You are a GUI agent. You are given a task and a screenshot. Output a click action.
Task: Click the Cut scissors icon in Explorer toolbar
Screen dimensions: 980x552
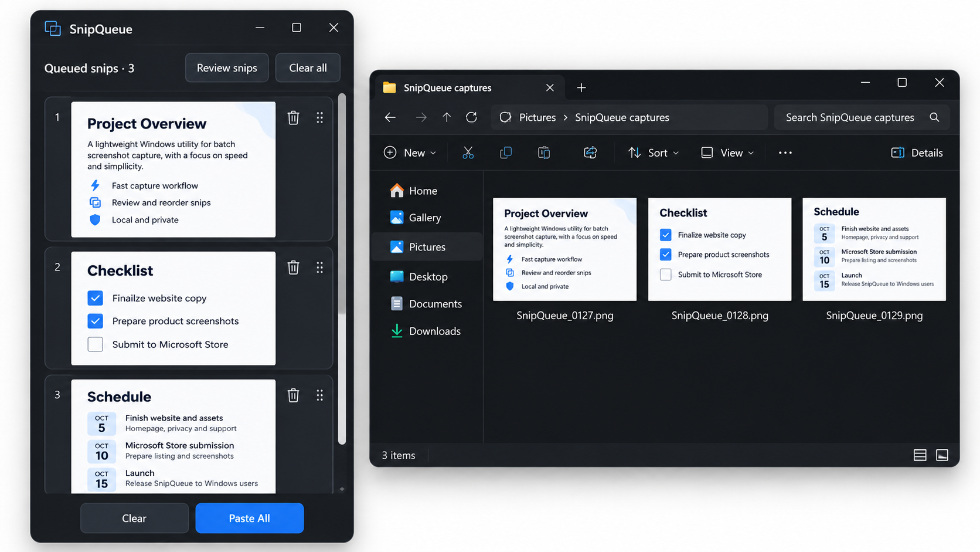tap(468, 153)
